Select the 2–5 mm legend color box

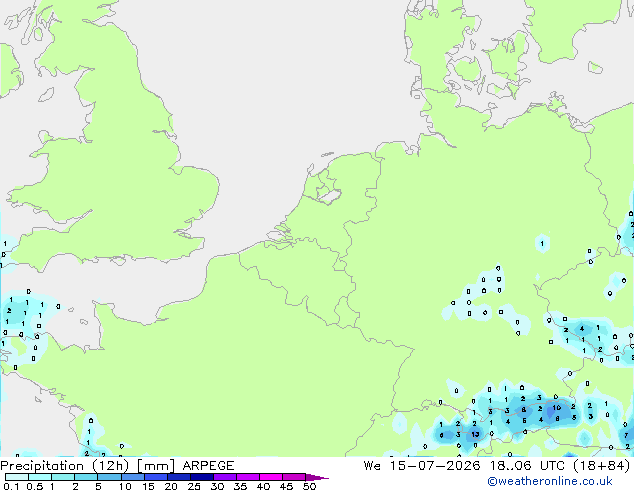coord(86,477)
